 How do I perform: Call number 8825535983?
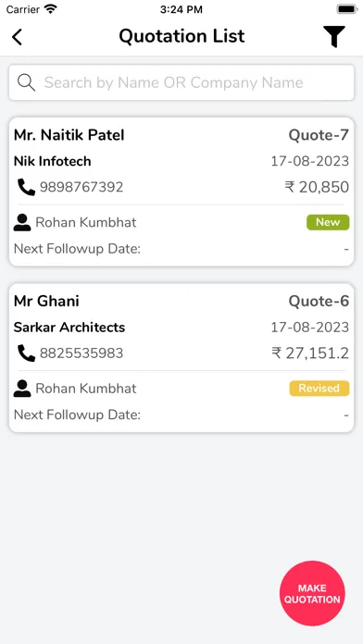point(81,353)
